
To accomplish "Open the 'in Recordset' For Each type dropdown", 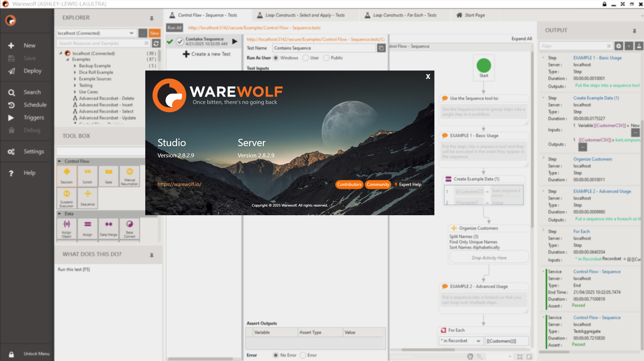I will click(x=461, y=341).
